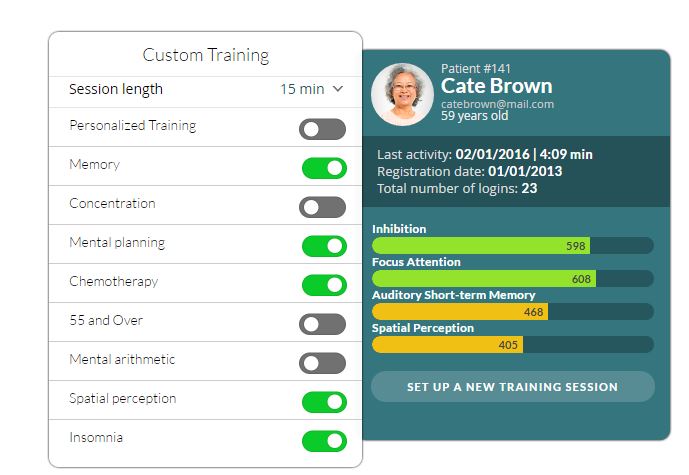This screenshot has height=475, width=689.
Task: Enable the Concentration toggle
Action: pos(322,207)
